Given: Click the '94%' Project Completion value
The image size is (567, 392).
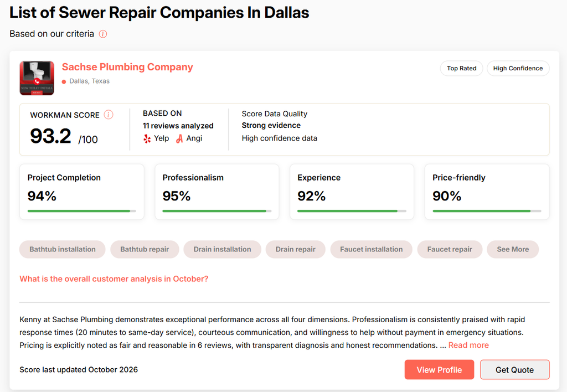Looking at the screenshot, I should point(42,196).
